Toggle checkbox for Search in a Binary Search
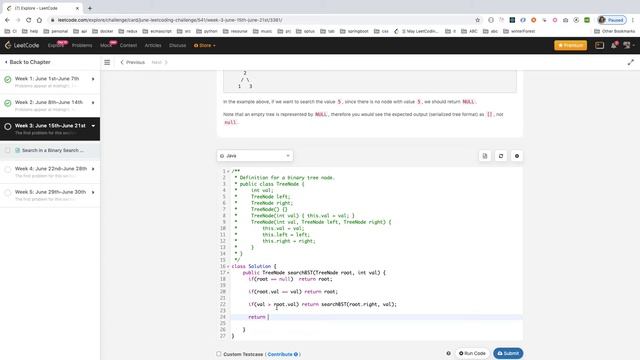The width and height of the screenshot is (640, 360). pos(8,150)
